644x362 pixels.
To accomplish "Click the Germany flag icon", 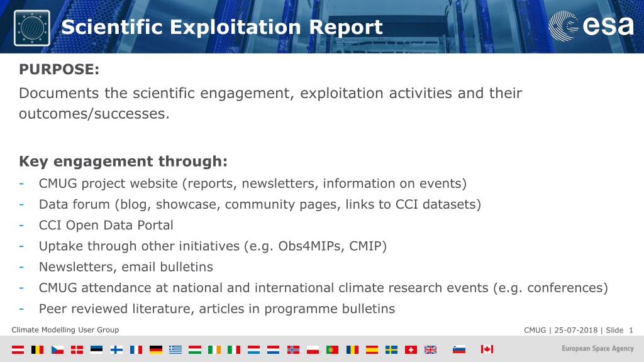I will point(156,349).
